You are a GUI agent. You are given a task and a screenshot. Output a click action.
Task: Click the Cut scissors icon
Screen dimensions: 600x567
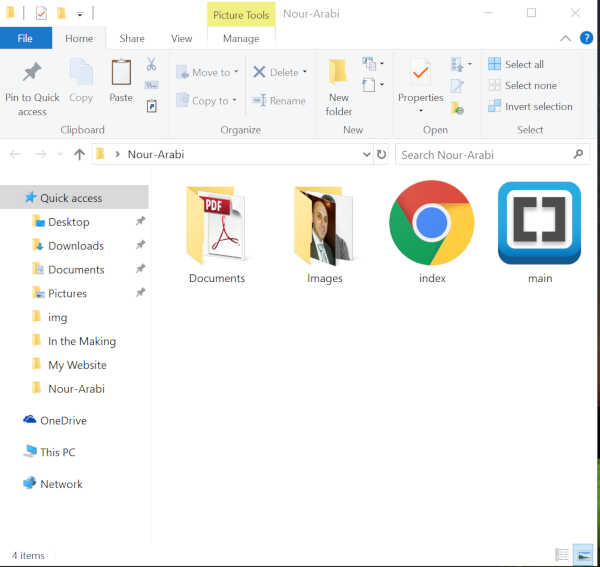pyautogui.click(x=152, y=64)
